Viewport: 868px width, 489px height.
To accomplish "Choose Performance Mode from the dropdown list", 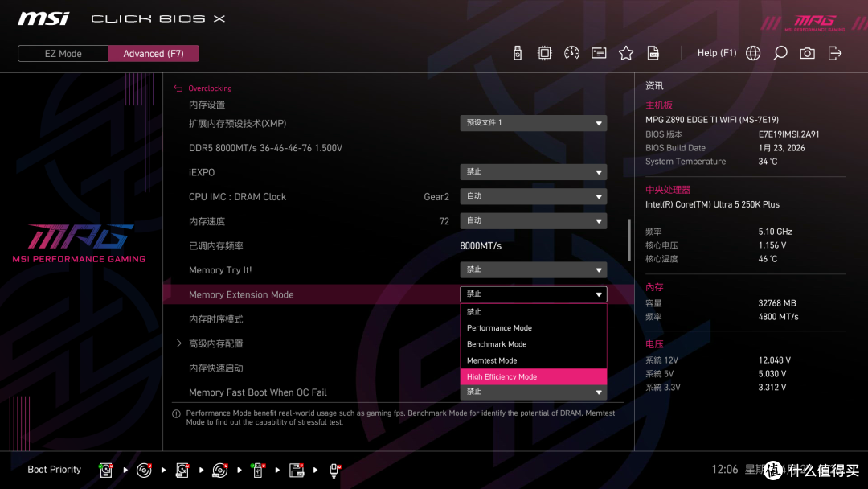I will [x=534, y=328].
